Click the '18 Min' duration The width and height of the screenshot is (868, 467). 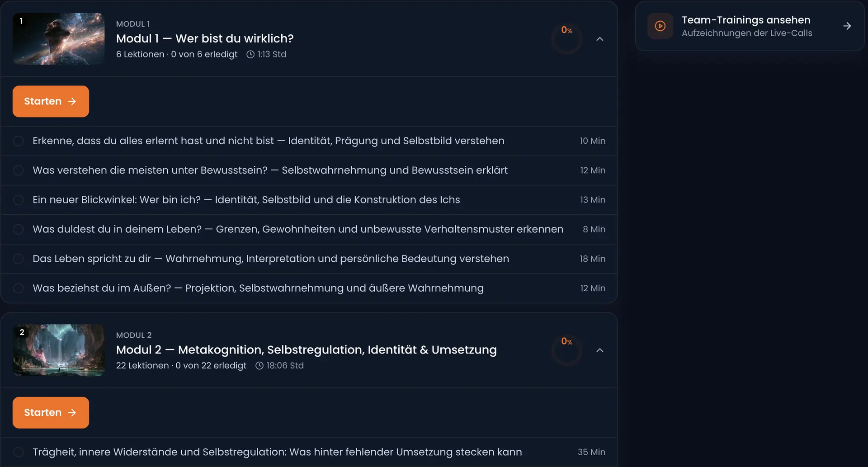593,259
